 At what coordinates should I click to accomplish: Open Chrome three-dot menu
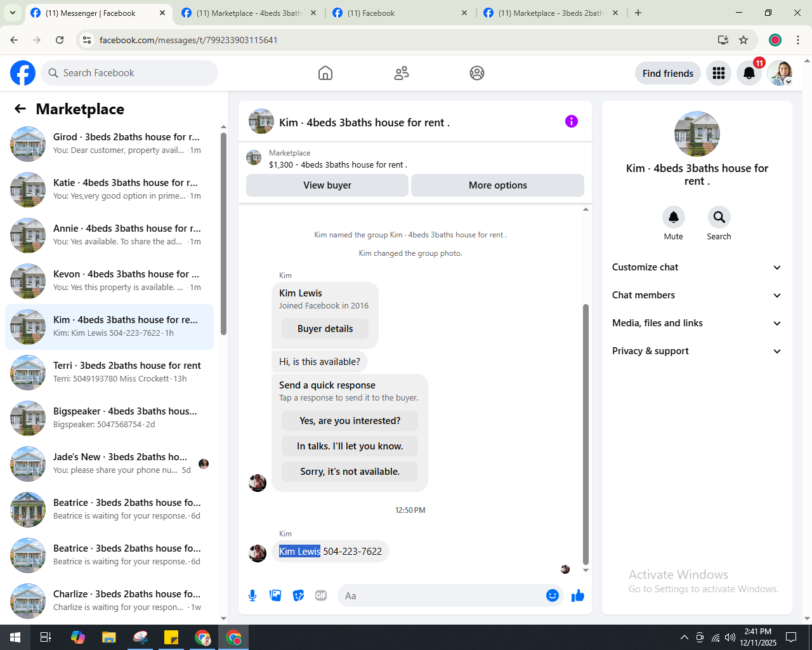(798, 40)
